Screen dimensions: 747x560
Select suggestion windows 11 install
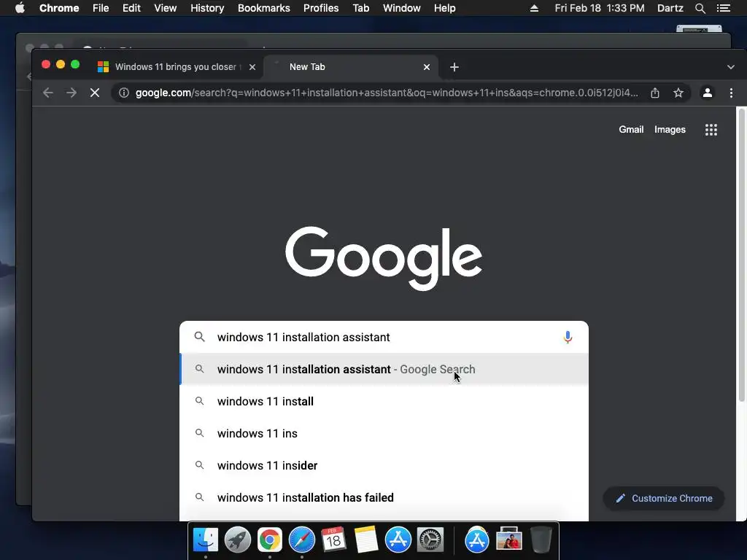click(384, 402)
